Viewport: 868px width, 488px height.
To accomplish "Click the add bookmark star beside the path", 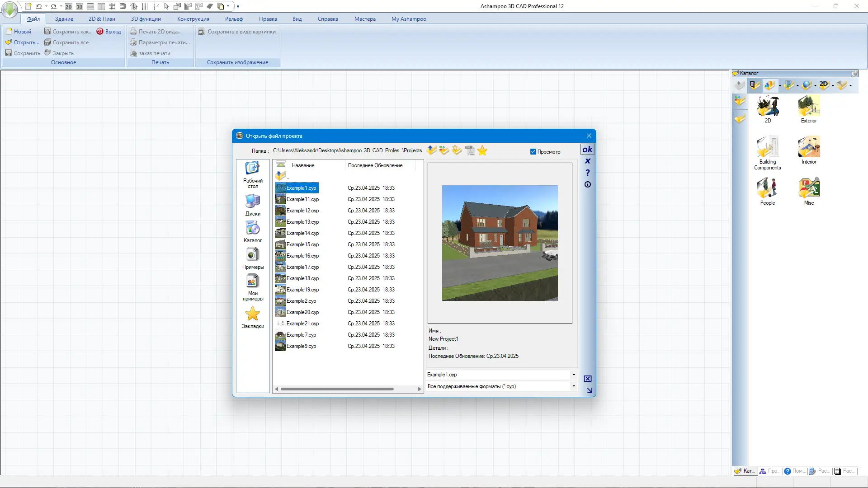I will [x=482, y=150].
